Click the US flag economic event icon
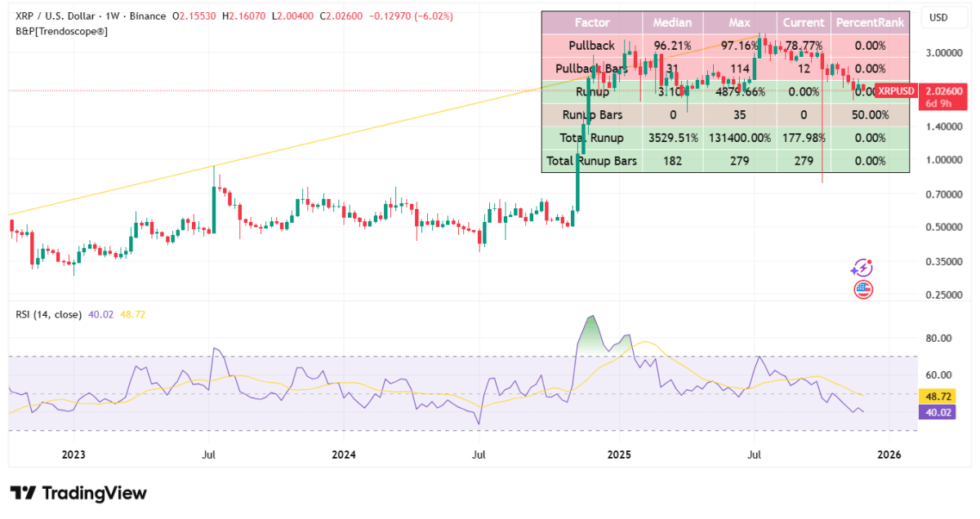Viewport: 980px width, 519px height. 863,288
